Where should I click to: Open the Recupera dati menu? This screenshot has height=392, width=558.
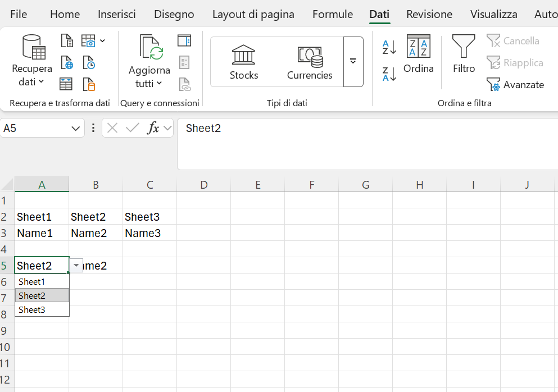tap(31, 61)
